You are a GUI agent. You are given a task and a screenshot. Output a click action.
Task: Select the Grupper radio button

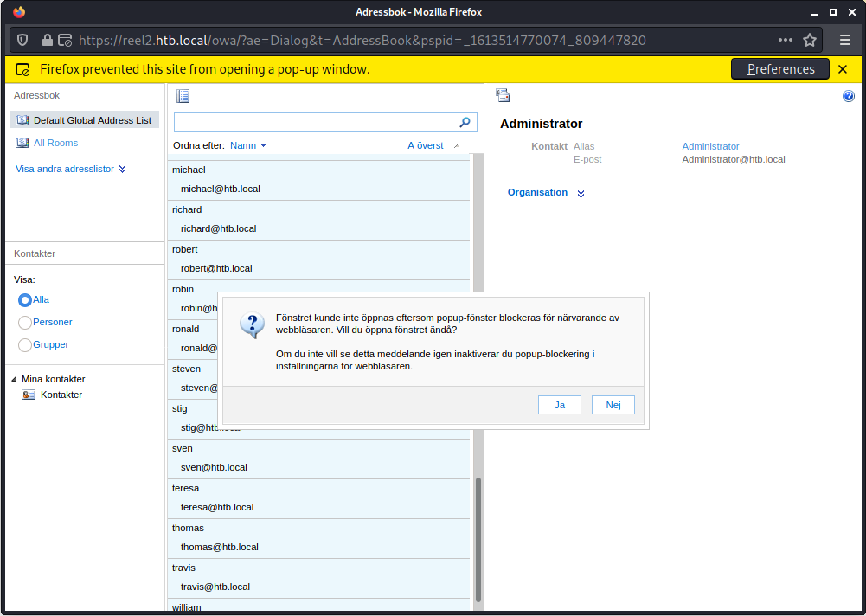(x=25, y=345)
